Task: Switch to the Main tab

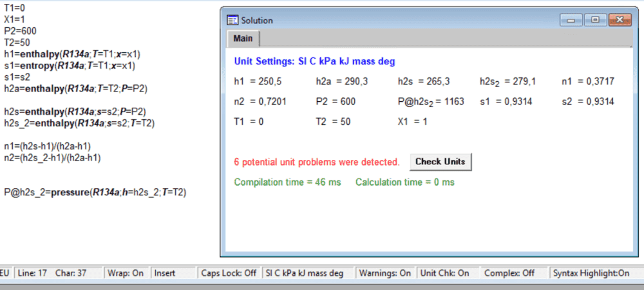Action: 243,39
